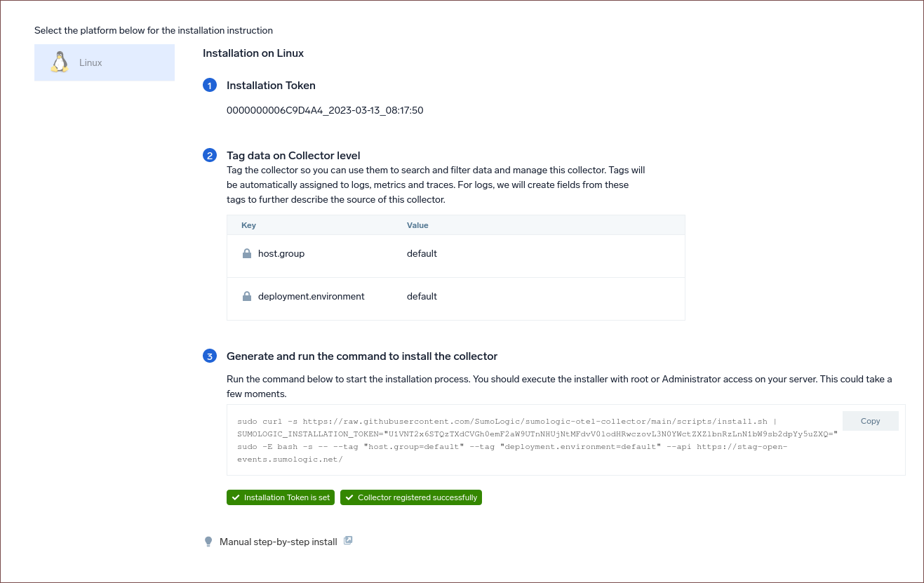Image resolution: width=924 pixels, height=583 pixels.
Task: Click the step 2 number badge
Action: point(210,156)
